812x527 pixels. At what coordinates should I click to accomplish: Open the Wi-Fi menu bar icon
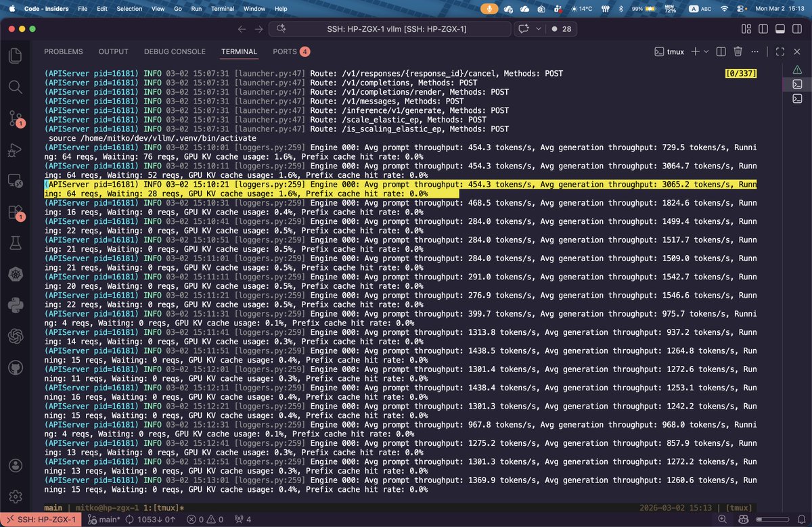[x=725, y=9]
